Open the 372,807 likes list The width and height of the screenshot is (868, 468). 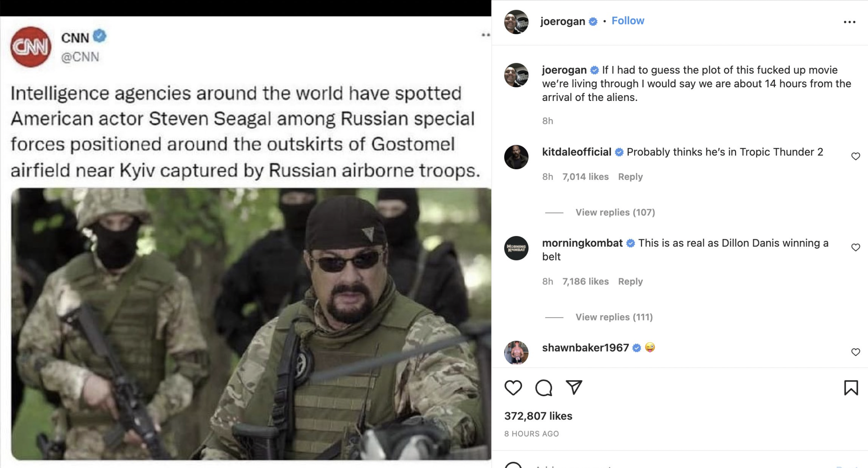tap(538, 416)
